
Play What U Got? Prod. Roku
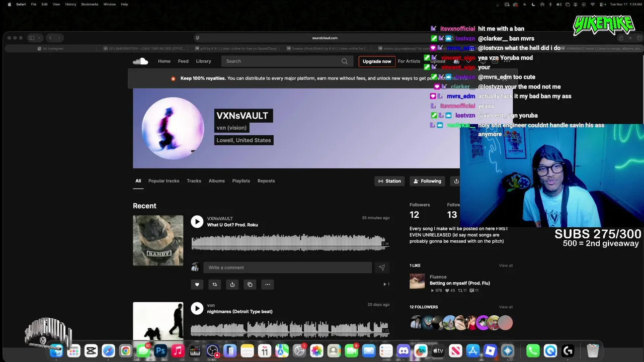[197, 222]
